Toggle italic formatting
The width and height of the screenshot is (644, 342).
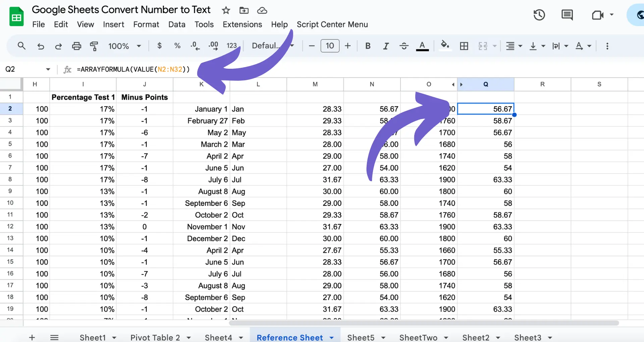(386, 46)
